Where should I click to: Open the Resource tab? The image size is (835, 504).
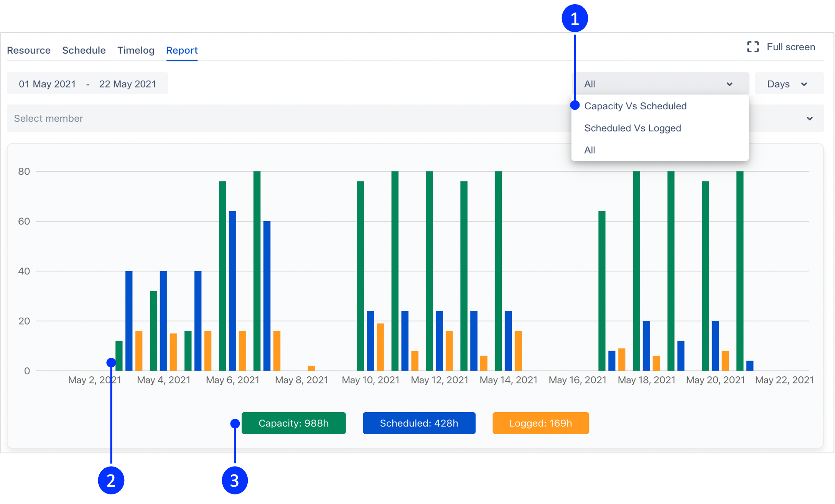[x=29, y=50]
